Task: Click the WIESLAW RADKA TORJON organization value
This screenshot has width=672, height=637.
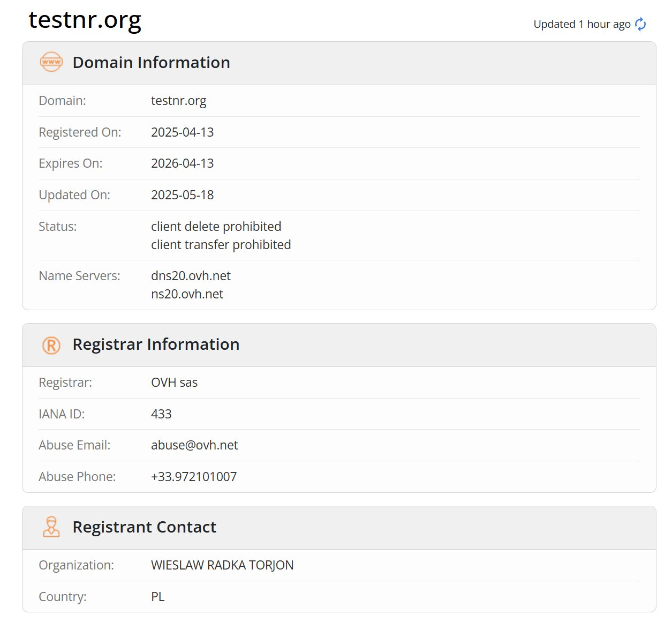Action: coord(222,565)
